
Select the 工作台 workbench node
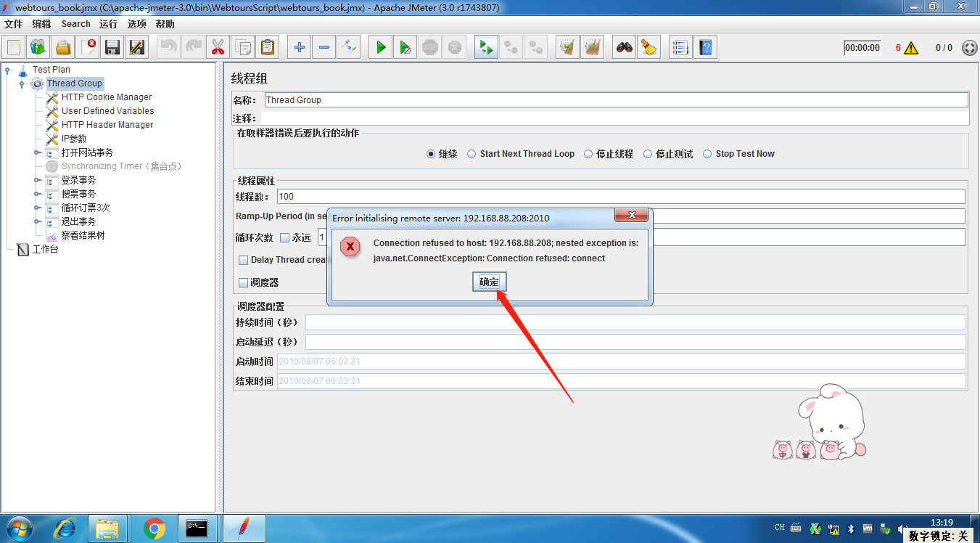45,250
